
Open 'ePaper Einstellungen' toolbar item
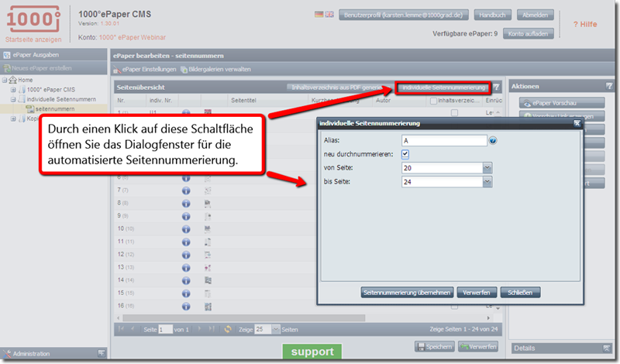[x=145, y=70]
